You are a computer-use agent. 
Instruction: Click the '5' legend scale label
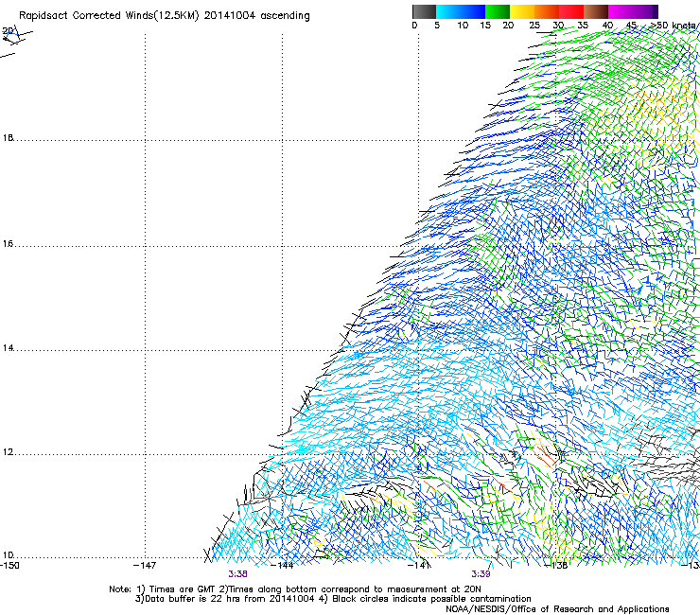tap(437, 26)
